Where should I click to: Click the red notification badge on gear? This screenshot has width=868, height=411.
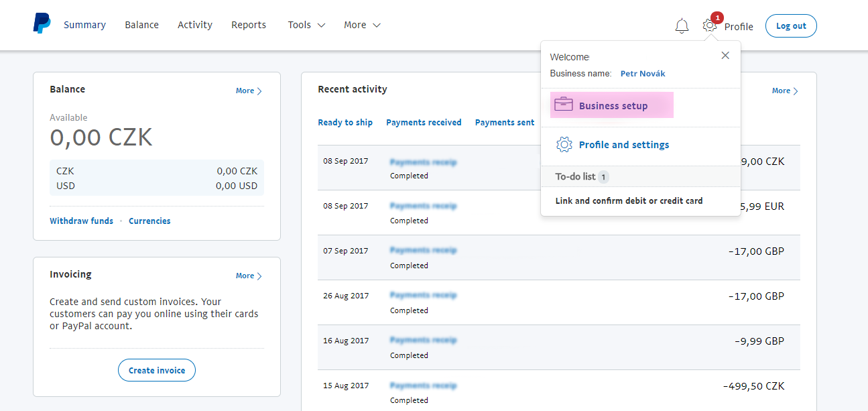tap(717, 17)
